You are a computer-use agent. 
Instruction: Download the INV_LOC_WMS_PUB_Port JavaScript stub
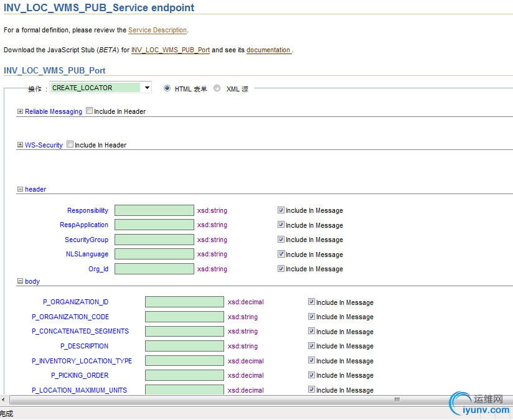pos(171,50)
